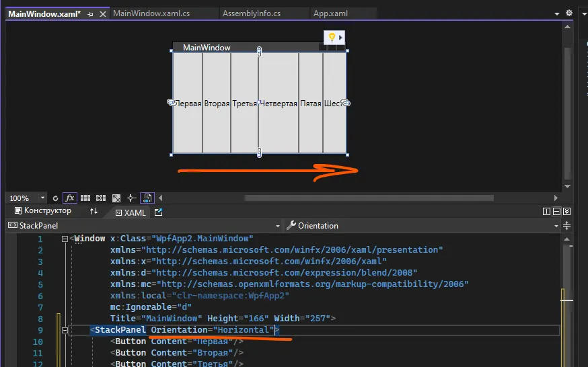Toggle snapping to snaplines icon

pyautogui.click(x=131, y=198)
